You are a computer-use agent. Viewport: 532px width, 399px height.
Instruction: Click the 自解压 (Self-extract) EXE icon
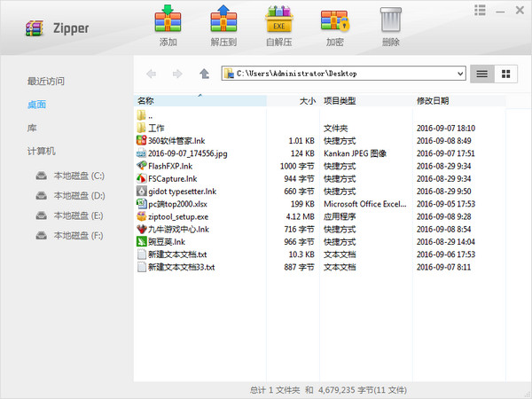[280, 21]
